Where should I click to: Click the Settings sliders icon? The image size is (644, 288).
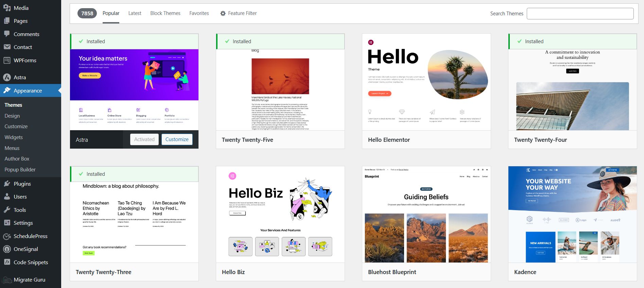tap(7, 223)
